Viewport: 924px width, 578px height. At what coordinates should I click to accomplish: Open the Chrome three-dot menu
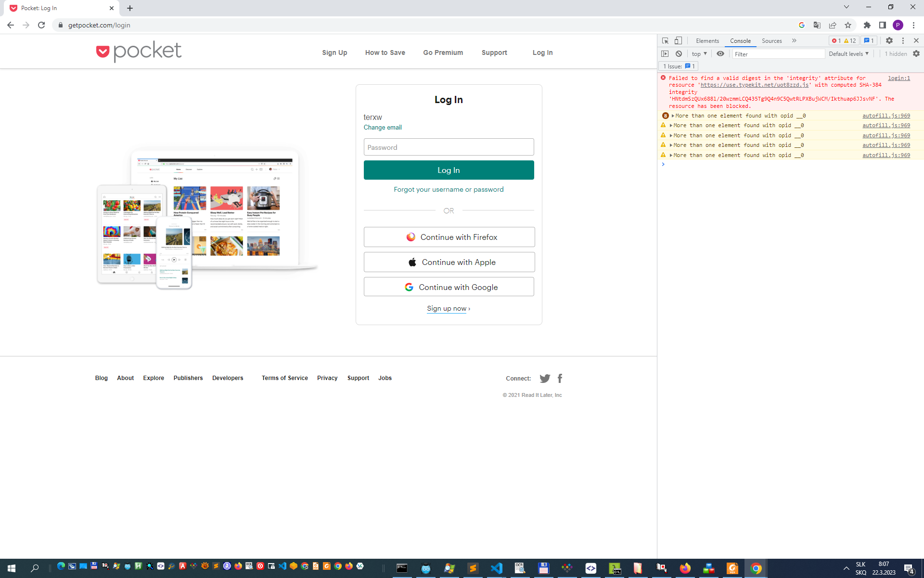[x=913, y=25]
